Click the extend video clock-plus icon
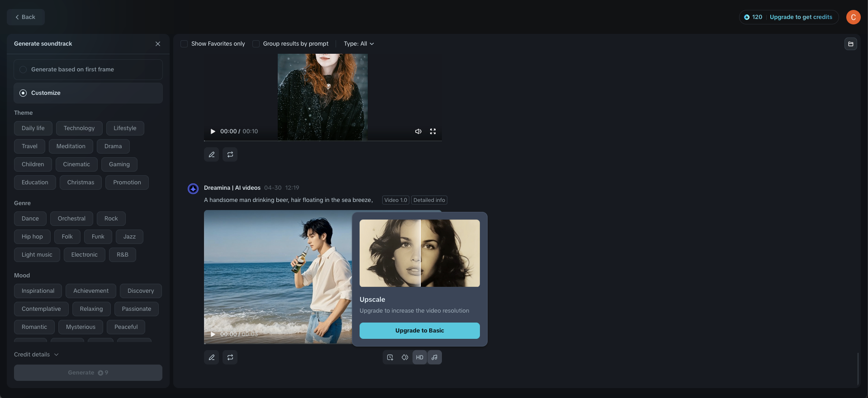 click(390, 357)
